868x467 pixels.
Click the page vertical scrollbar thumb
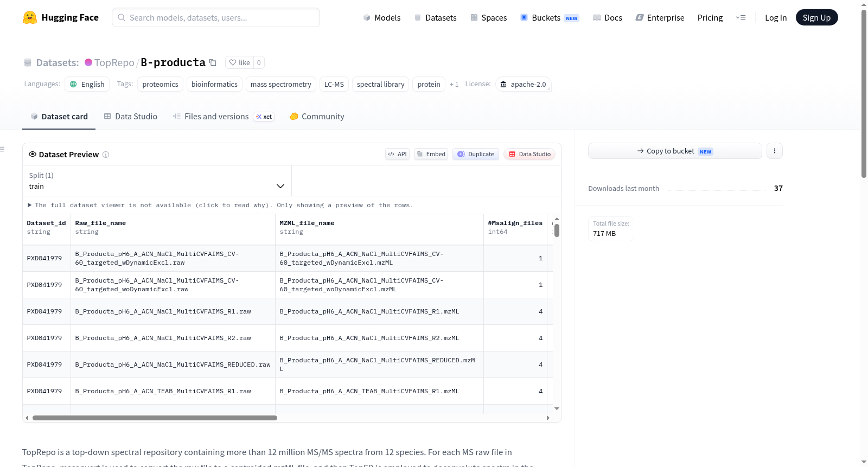[864, 93]
